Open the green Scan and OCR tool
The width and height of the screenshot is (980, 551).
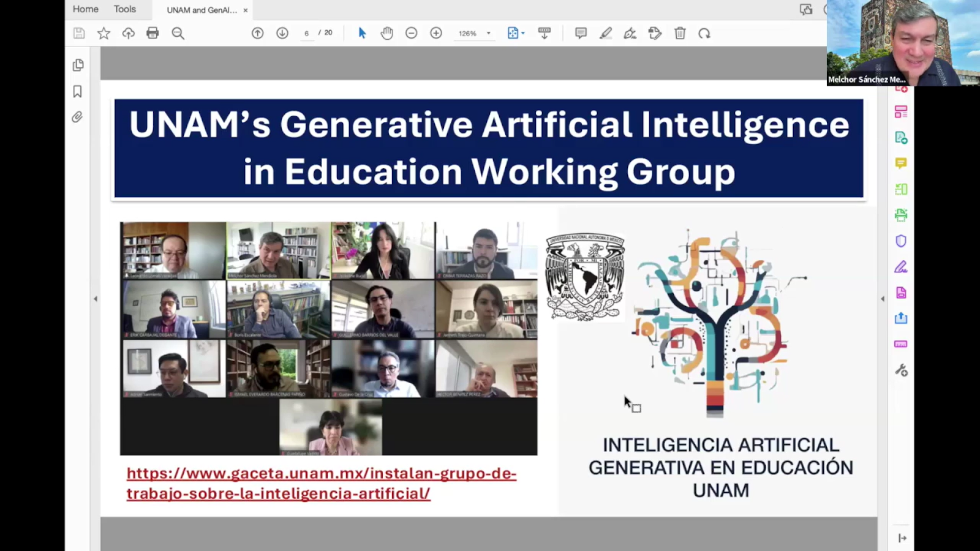(x=901, y=189)
